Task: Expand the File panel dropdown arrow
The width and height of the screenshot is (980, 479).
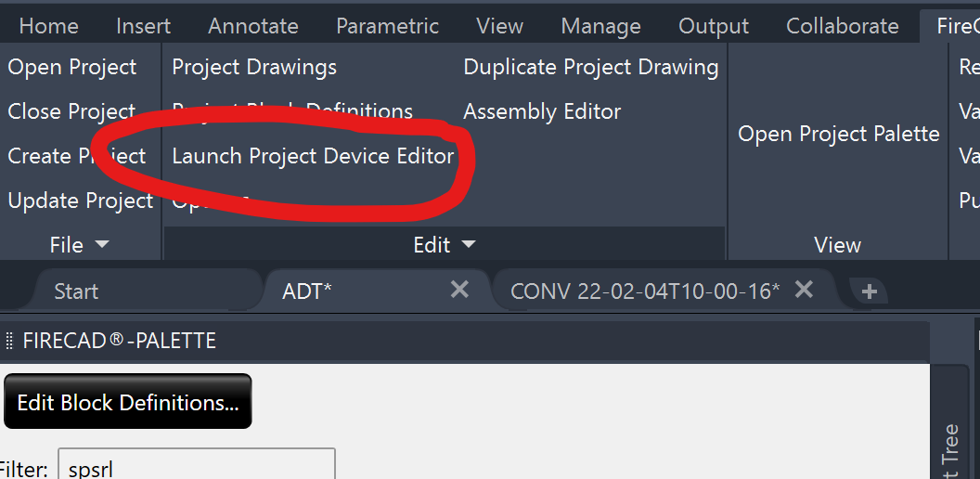Action: tap(102, 244)
